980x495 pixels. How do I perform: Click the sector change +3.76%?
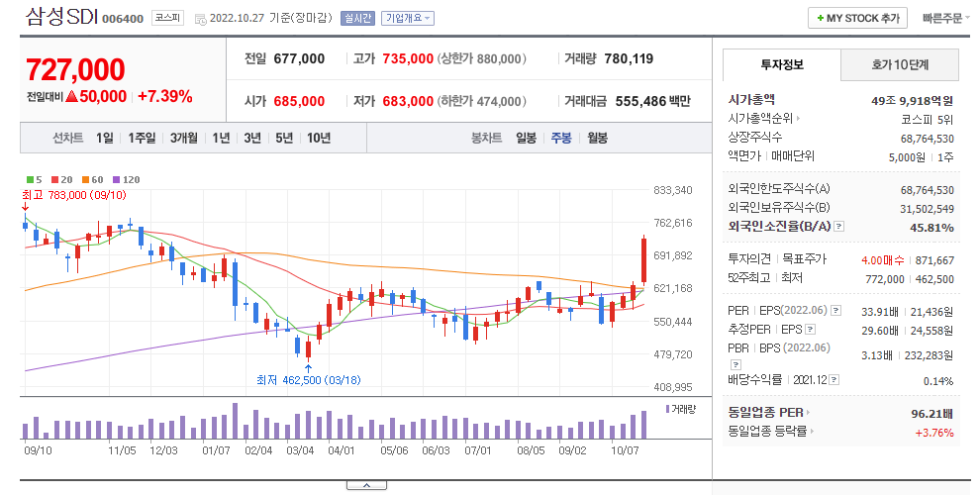pyautogui.click(x=934, y=433)
